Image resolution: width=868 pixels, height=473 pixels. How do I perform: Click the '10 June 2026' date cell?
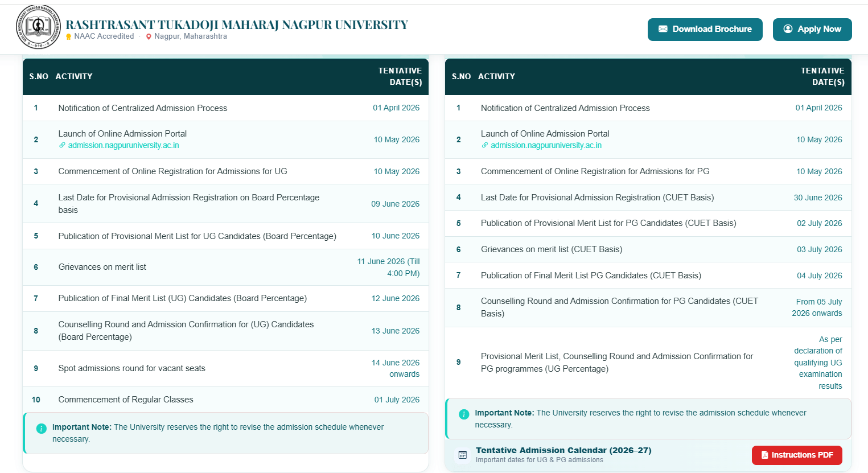click(x=396, y=236)
